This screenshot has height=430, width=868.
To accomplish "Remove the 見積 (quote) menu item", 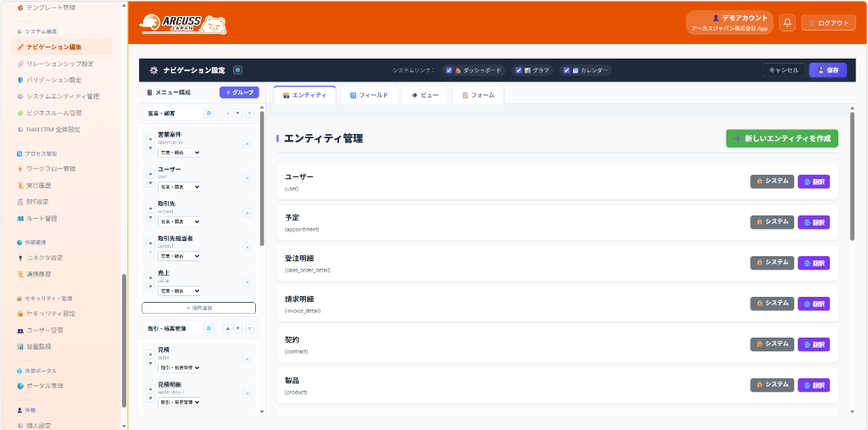I will 247,359.
